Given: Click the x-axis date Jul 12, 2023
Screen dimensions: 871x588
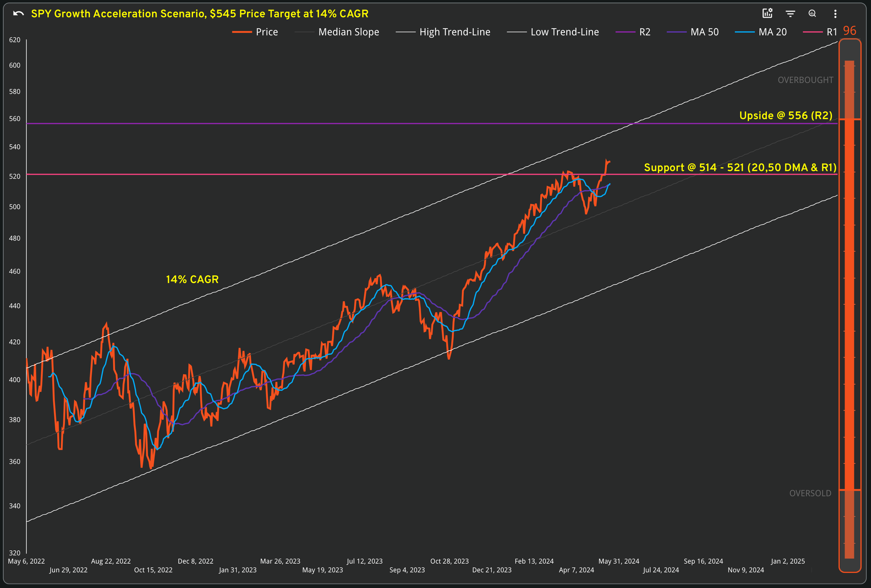Looking at the screenshot, I should (365, 561).
